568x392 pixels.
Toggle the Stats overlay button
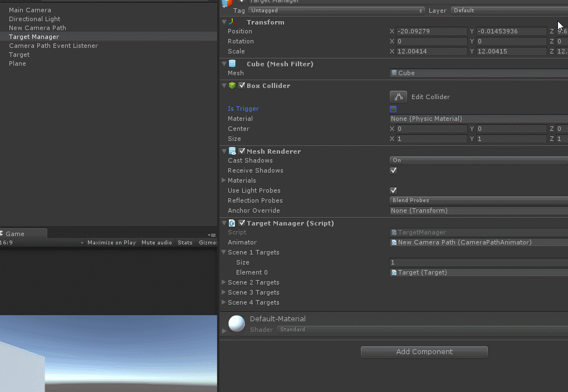pyautogui.click(x=185, y=242)
